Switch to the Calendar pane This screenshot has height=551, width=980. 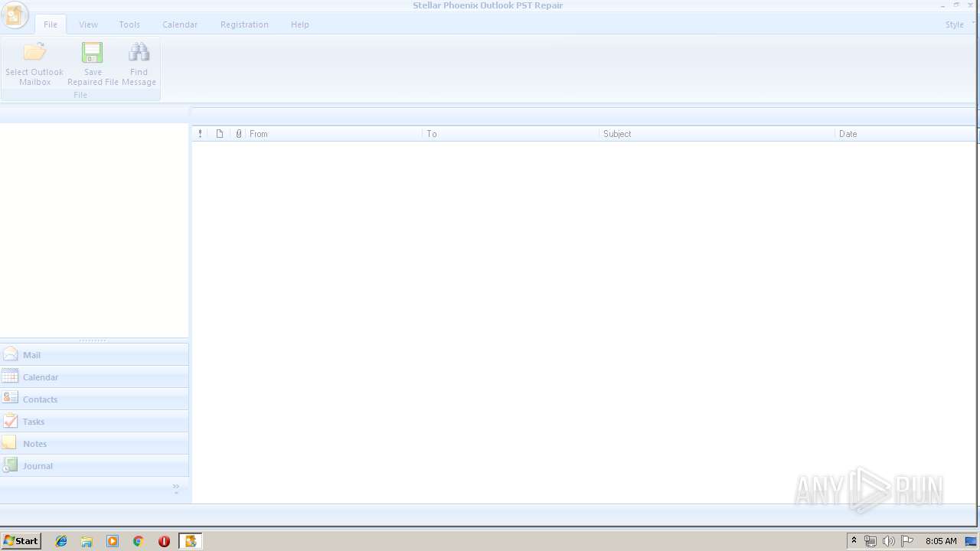click(94, 377)
